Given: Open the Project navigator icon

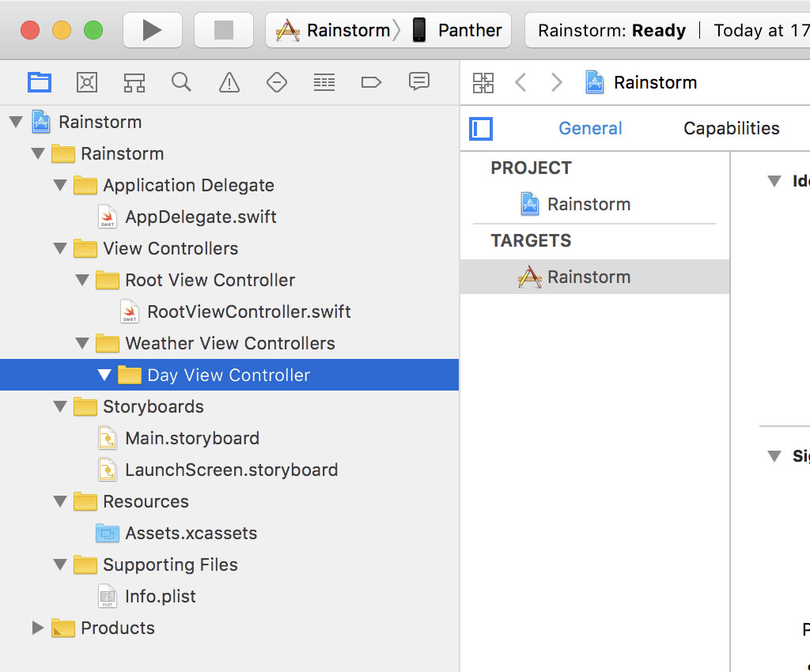Looking at the screenshot, I should point(40,81).
